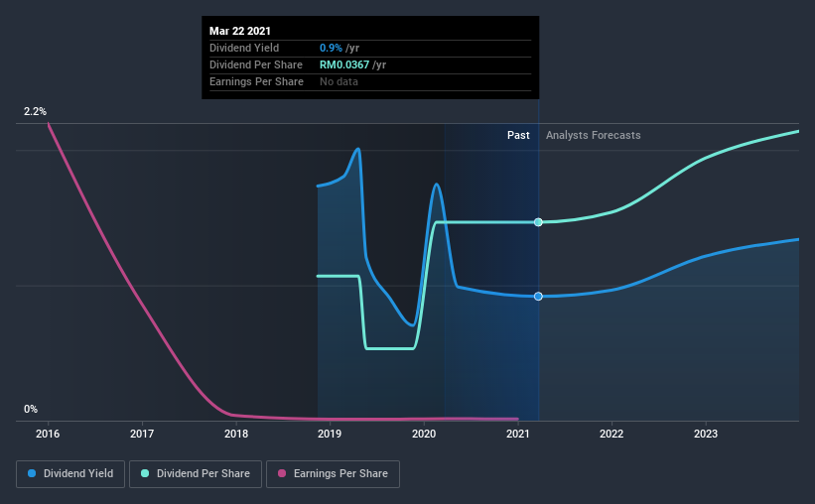This screenshot has height=504, width=815.
Task: Click the Analysts Forecasts label
Action: 593,135
